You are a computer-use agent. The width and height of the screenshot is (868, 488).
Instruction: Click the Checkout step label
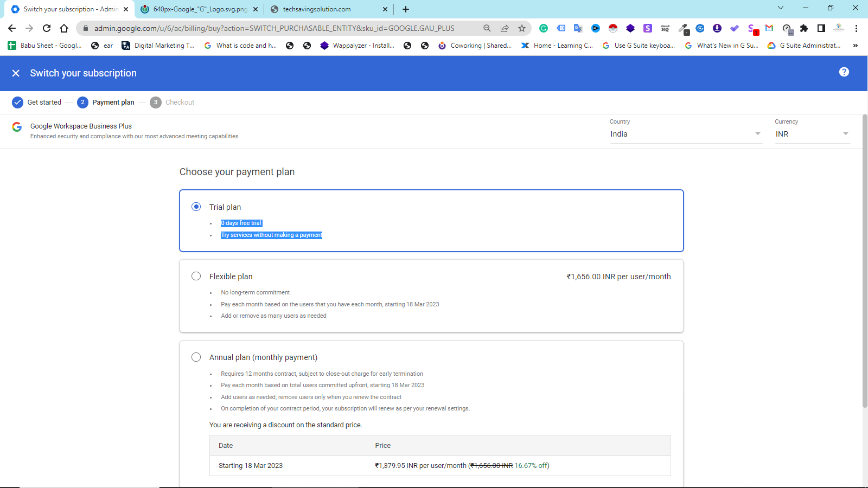coord(180,102)
